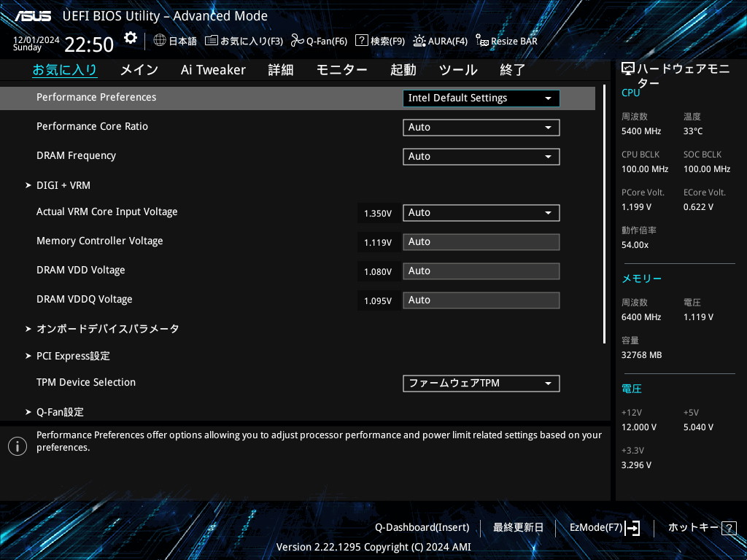Viewport: 747px width, 560px height.
Task: Click the info icon beside description
Action: (x=18, y=446)
